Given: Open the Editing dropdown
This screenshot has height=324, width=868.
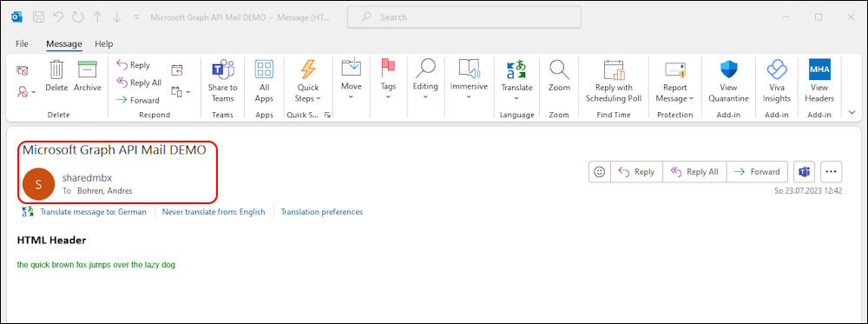Looking at the screenshot, I should click(x=425, y=79).
